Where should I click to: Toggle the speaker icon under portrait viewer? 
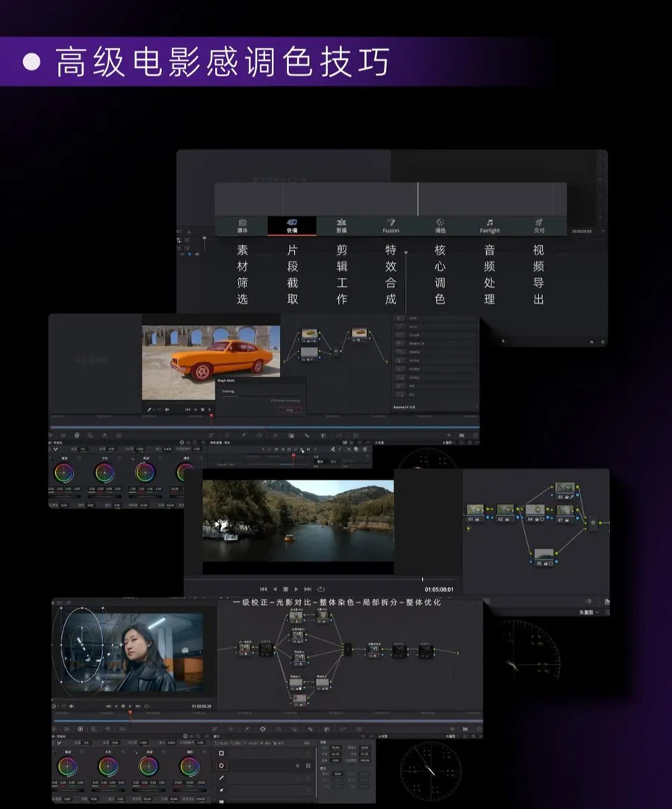tap(71, 706)
